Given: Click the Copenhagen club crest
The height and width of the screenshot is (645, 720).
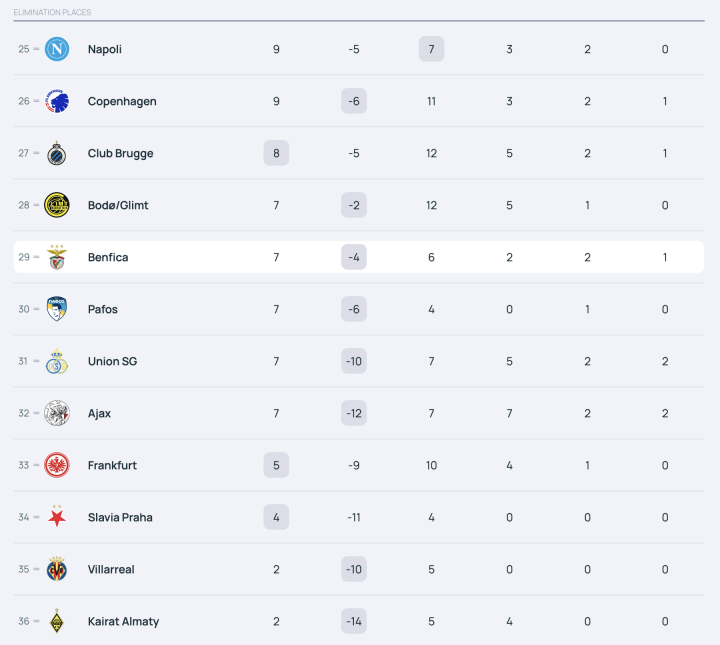Looking at the screenshot, I should pos(57,101).
